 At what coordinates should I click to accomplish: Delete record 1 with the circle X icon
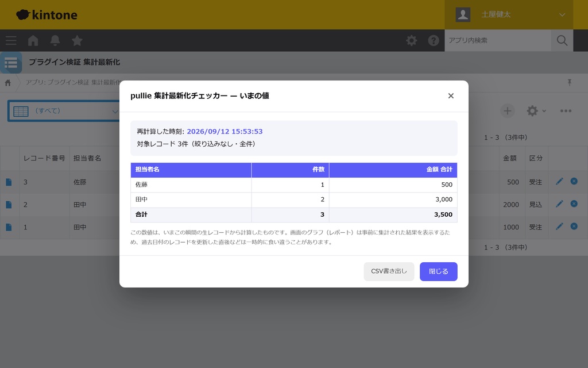(574, 226)
